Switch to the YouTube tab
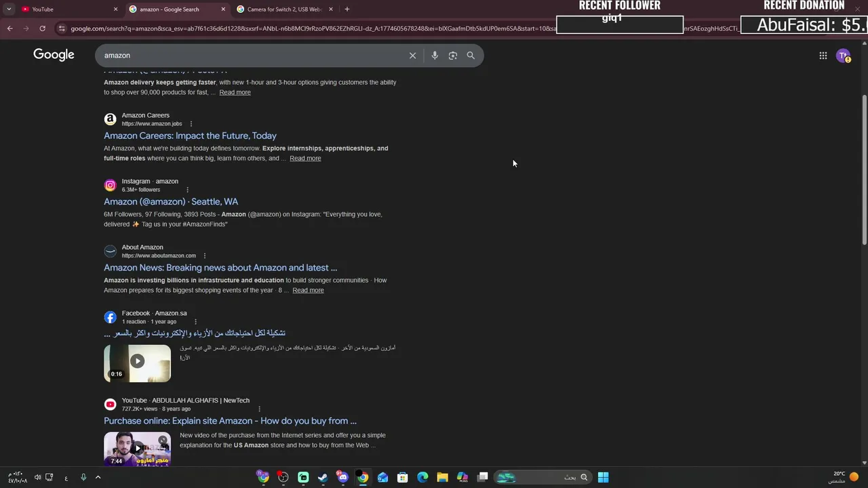868x488 pixels. pos(66,9)
